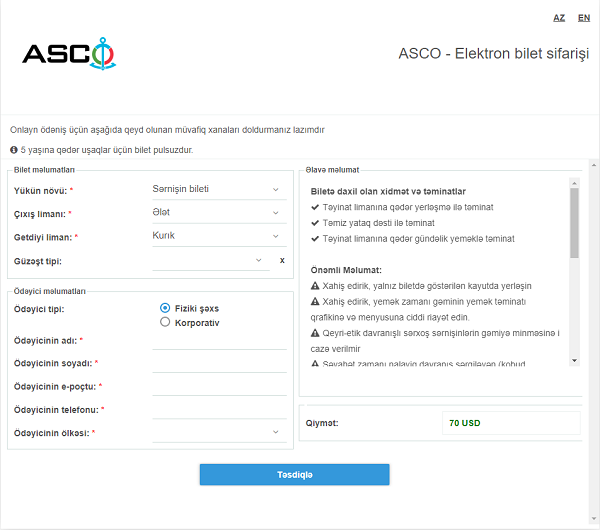The image size is (600, 530).
Task: Click the additional info panel scrollbar thumb
Action: pos(574,223)
